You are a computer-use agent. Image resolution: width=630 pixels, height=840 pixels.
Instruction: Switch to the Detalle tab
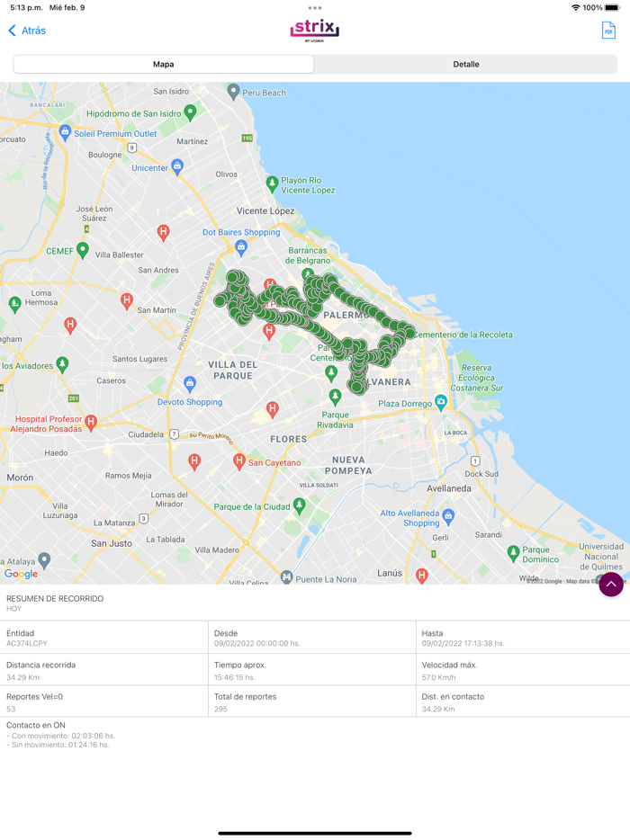click(465, 64)
